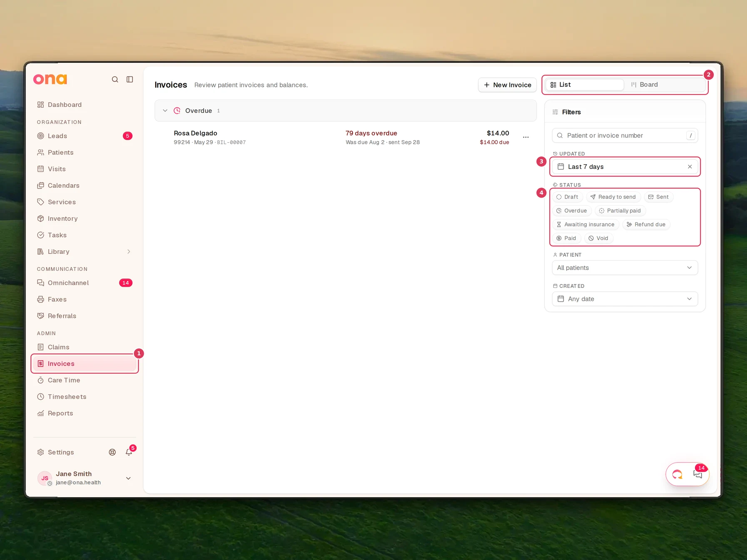
Task: Open Settings
Action: 56,452
